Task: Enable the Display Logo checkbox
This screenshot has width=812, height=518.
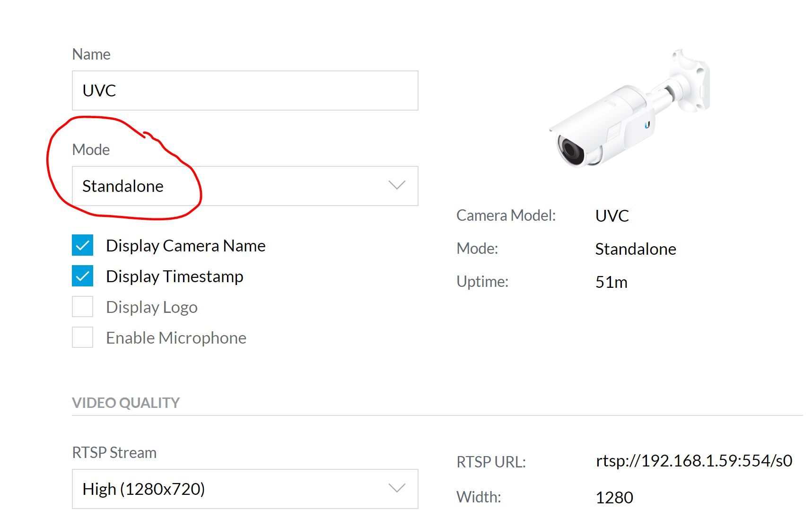Action: [83, 307]
